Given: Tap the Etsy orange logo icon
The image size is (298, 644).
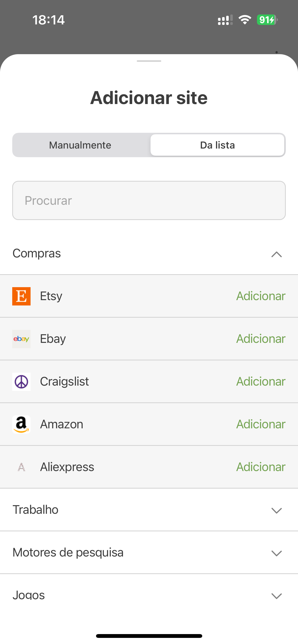Looking at the screenshot, I should (x=21, y=296).
